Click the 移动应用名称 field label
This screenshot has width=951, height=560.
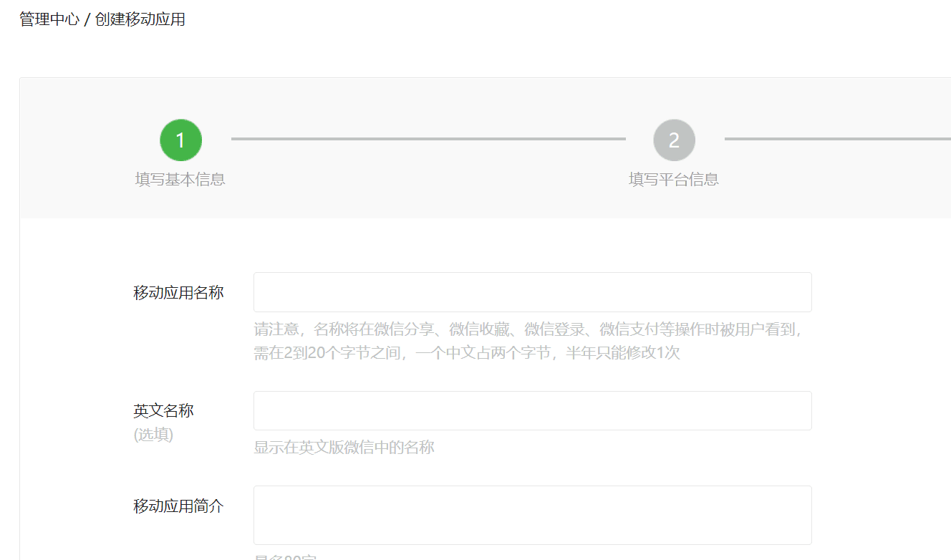point(178,292)
